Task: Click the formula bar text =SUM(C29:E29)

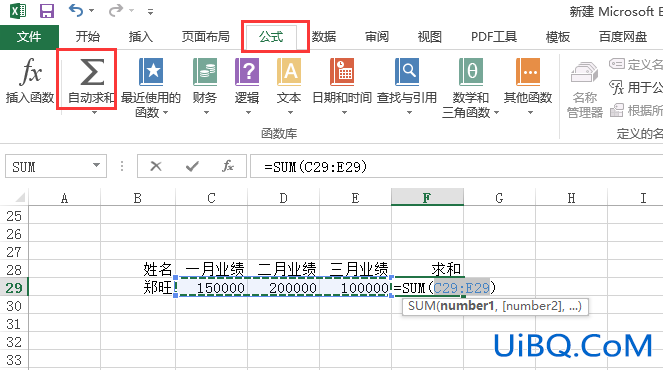Action: click(x=315, y=167)
